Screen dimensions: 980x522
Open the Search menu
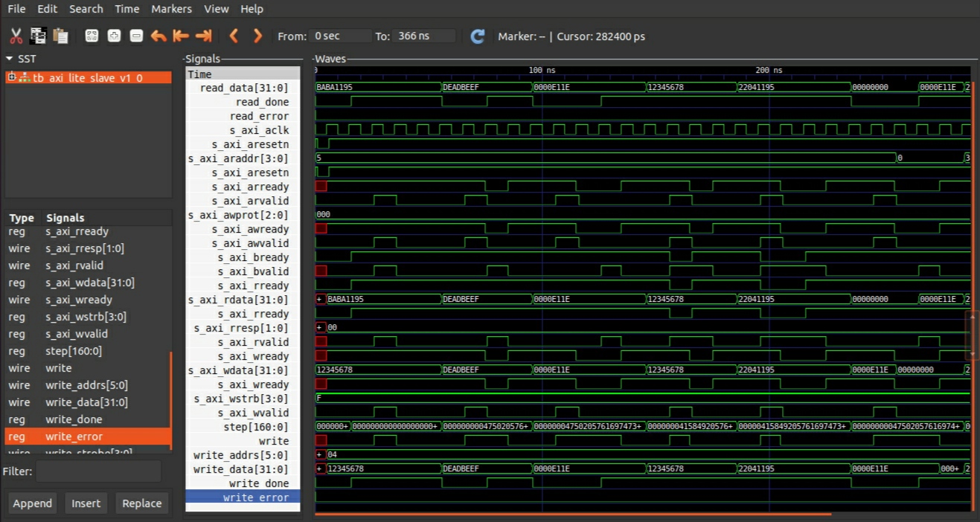[86, 9]
